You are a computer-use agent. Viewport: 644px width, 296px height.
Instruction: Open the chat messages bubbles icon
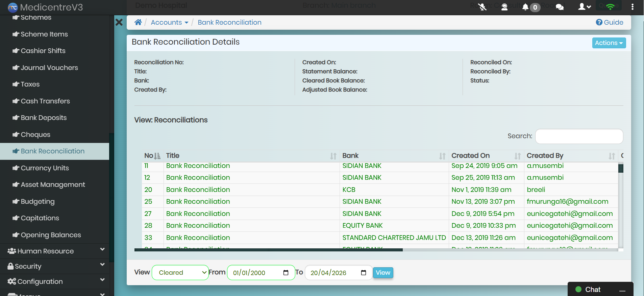coord(560,7)
